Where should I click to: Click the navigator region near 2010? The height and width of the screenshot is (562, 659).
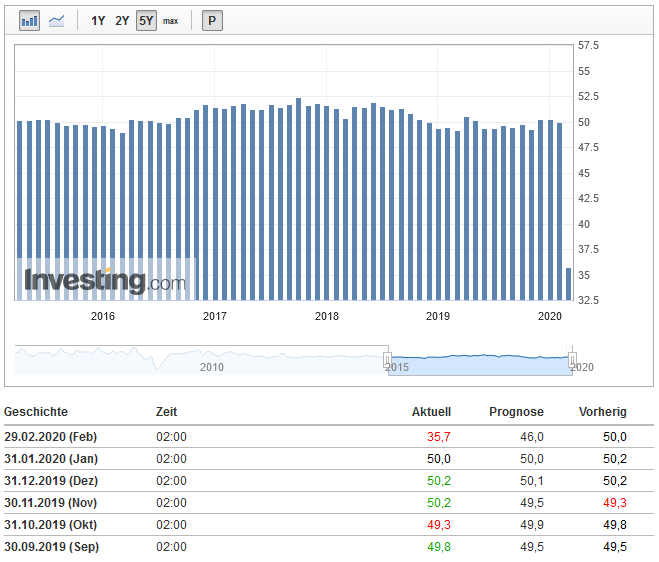[x=211, y=367]
